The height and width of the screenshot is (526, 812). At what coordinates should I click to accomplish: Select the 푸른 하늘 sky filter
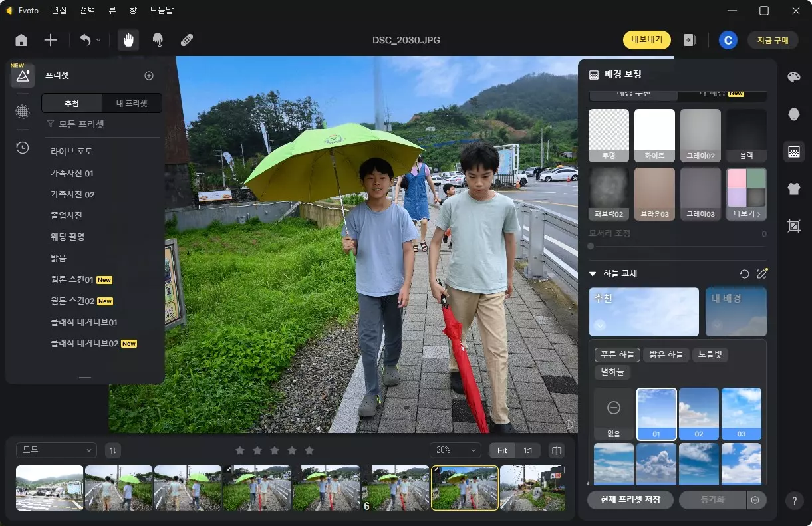click(616, 354)
